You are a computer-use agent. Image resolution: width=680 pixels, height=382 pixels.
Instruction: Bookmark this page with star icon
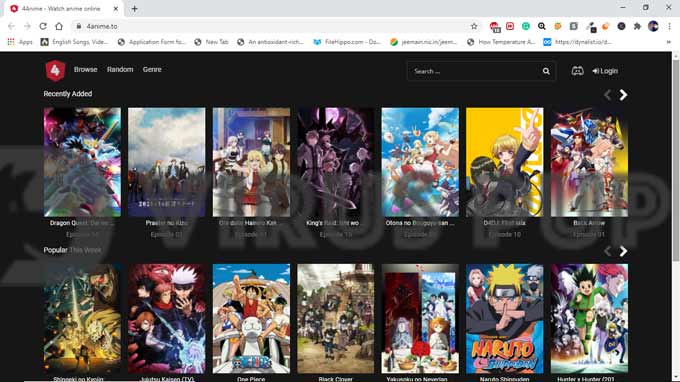coord(474,26)
